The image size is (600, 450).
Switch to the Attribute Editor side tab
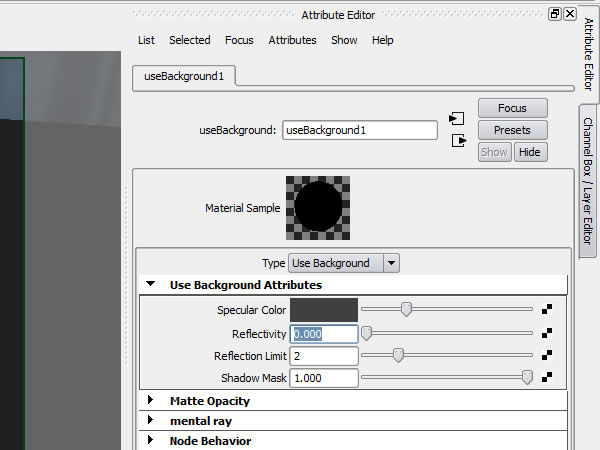[588, 54]
